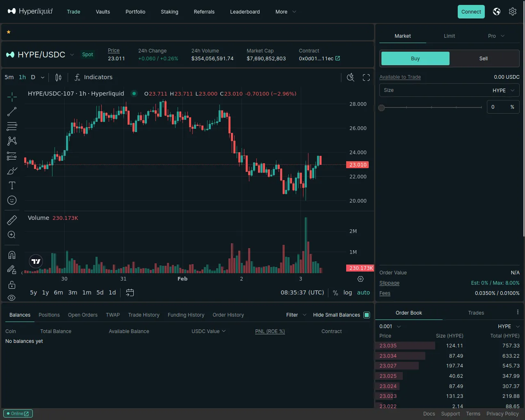Open settings gear in top bar
The height and width of the screenshot is (420, 525).
(x=513, y=11)
